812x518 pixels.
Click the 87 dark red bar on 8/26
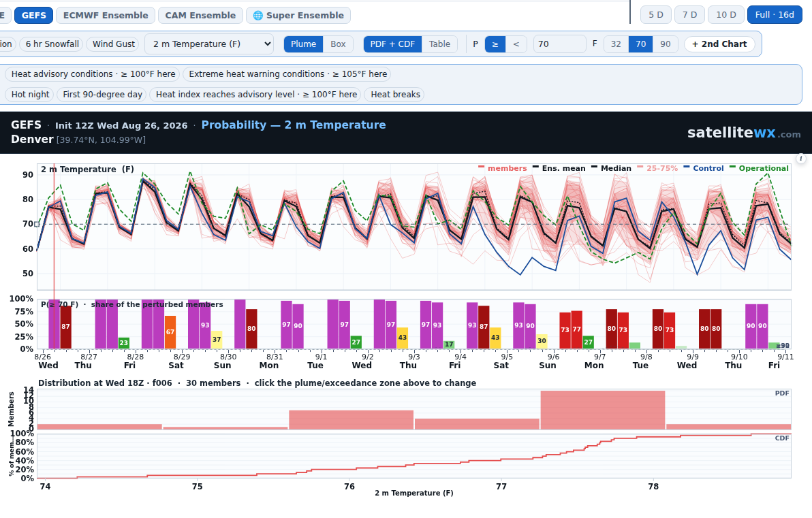click(66, 327)
